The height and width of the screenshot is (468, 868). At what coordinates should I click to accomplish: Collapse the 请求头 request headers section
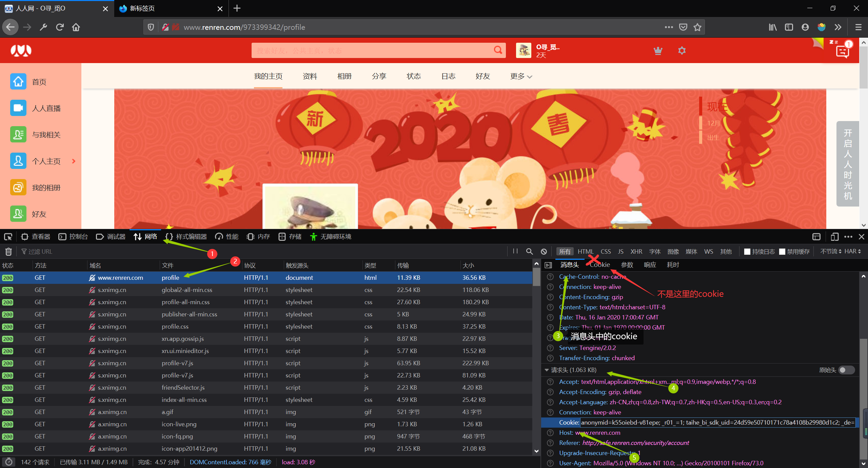(x=546, y=370)
